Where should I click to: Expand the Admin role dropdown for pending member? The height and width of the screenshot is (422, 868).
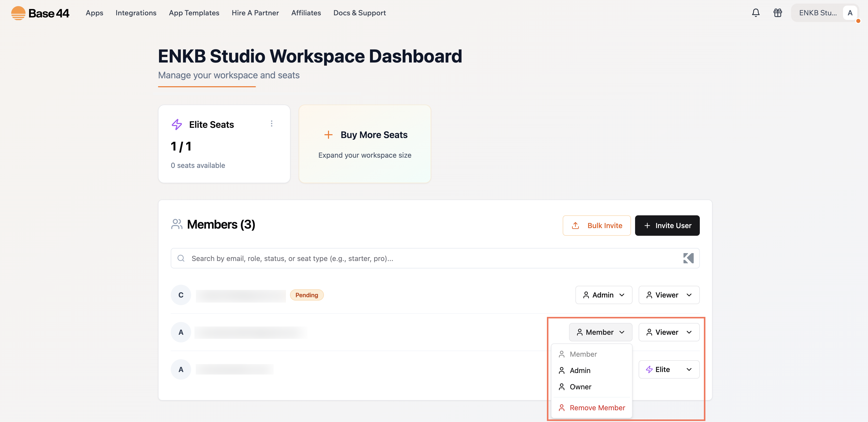(603, 295)
